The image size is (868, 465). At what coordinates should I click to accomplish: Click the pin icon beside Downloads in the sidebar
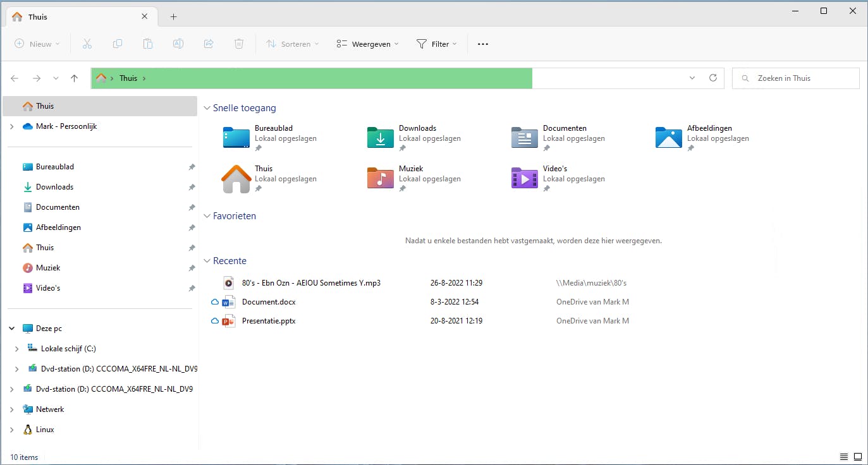tap(192, 187)
